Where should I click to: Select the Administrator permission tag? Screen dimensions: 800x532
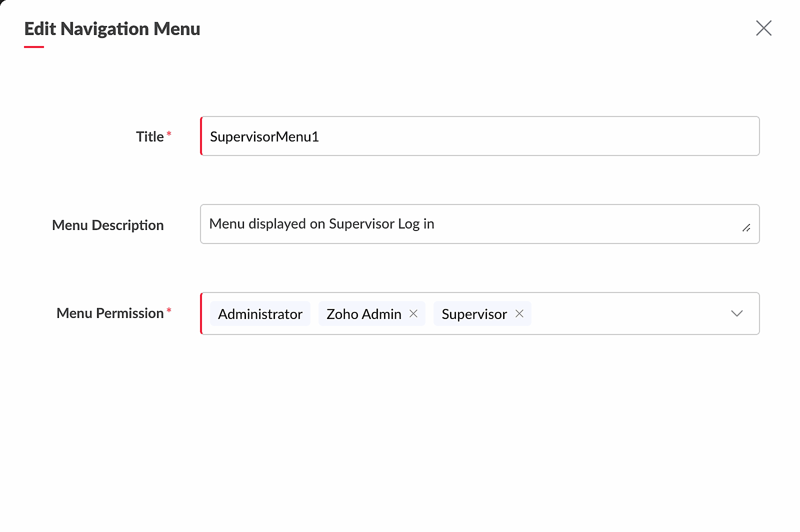coord(260,314)
